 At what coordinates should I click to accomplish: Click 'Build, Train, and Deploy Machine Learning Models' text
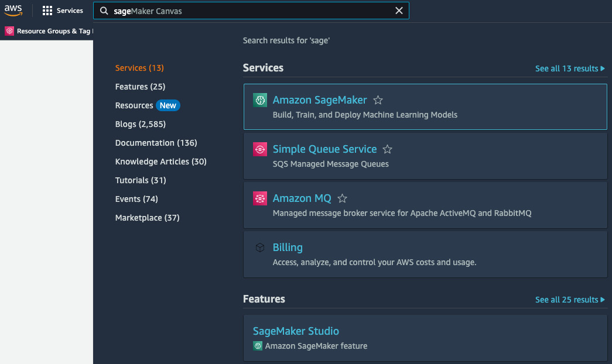coord(365,115)
